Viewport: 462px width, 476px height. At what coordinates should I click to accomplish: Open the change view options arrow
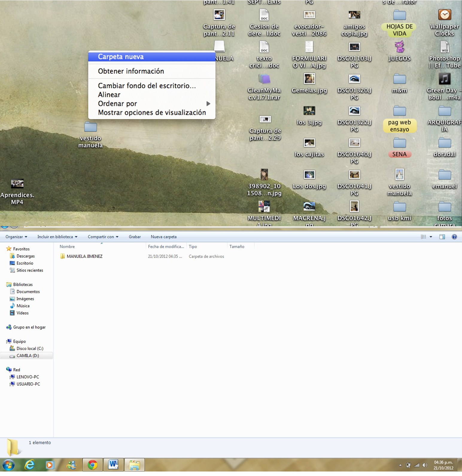pos(431,237)
